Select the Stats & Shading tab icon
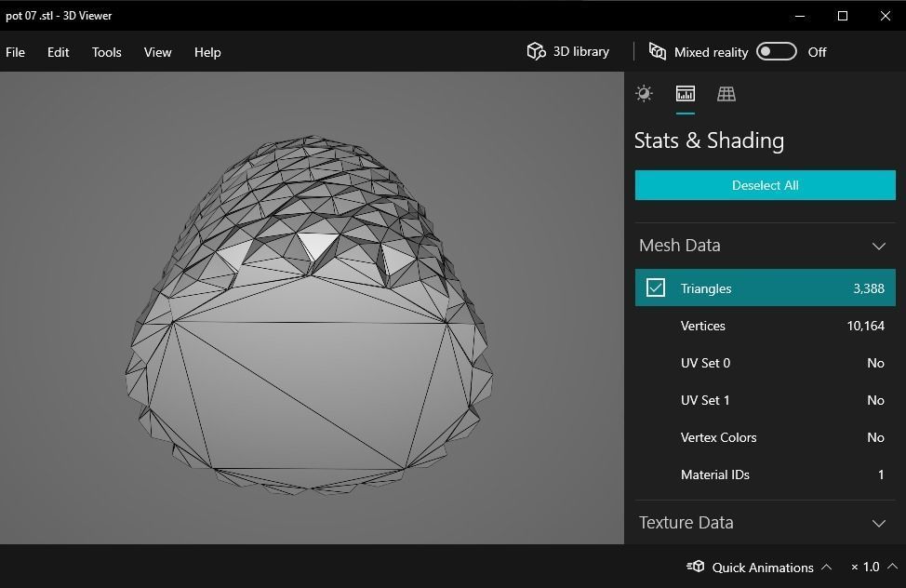Viewport: 906px width, 588px height. click(686, 94)
